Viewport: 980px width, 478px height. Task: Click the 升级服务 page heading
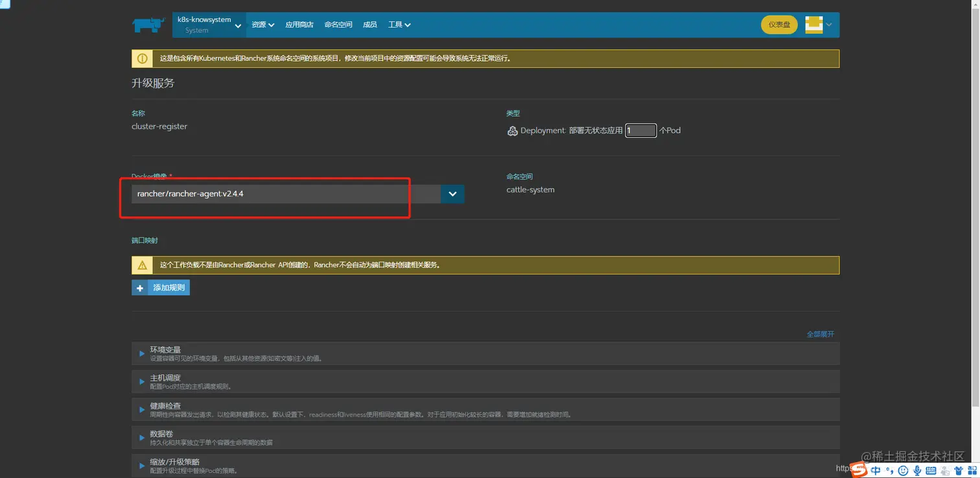(153, 83)
